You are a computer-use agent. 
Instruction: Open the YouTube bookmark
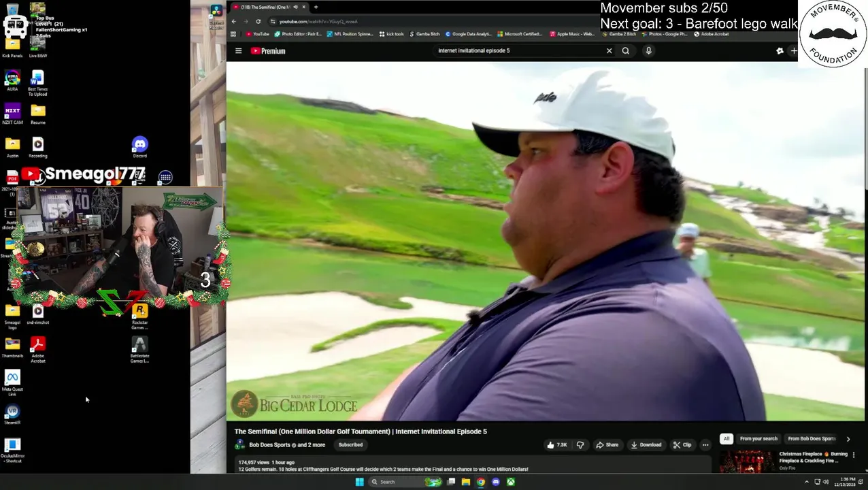click(258, 34)
